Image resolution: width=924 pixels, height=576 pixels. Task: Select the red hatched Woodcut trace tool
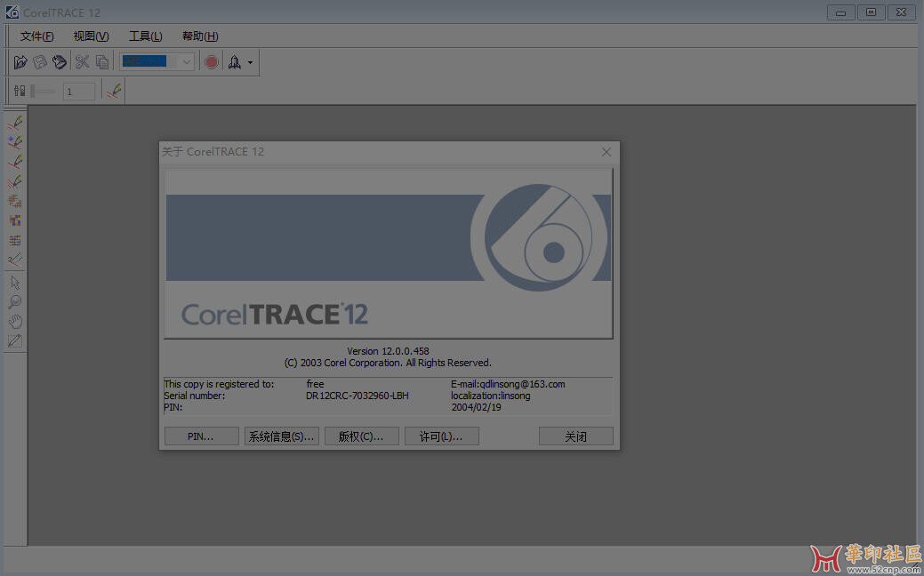(15, 202)
